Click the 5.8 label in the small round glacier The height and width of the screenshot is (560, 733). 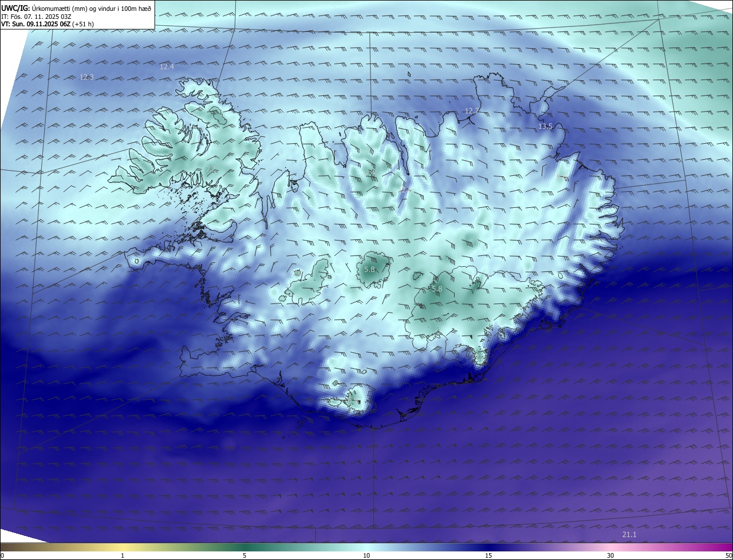369,269
